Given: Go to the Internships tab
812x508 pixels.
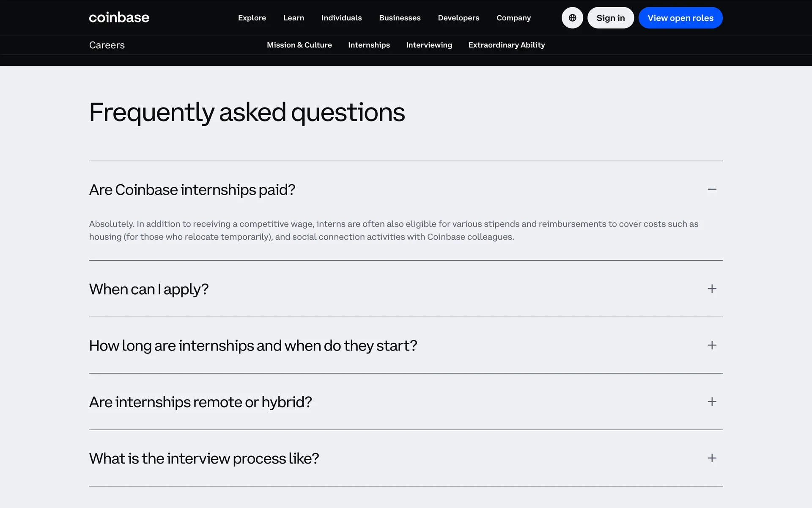Looking at the screenshot, I should (369, 45).
